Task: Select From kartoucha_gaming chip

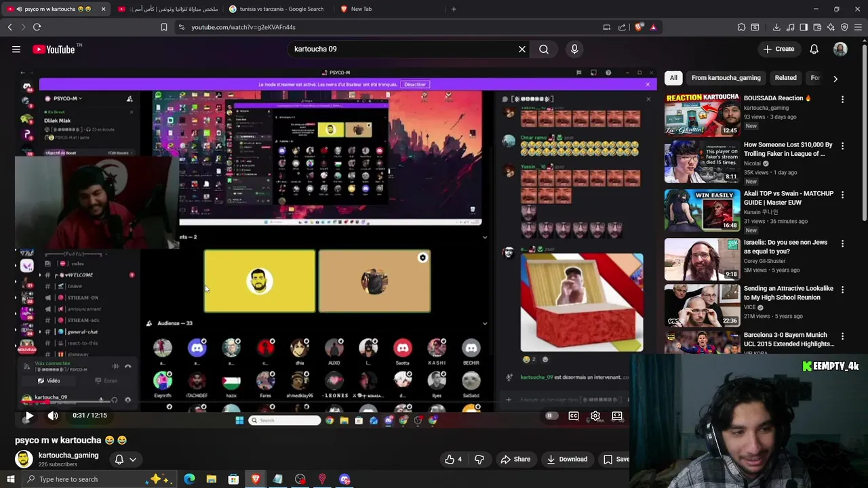Action: pos(726,78)
